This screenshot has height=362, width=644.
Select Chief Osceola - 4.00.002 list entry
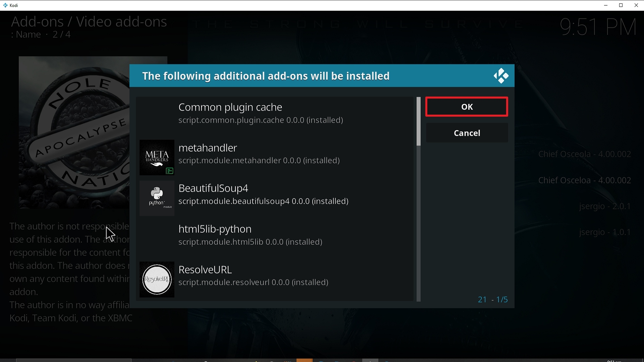click(x=585, y=154)
